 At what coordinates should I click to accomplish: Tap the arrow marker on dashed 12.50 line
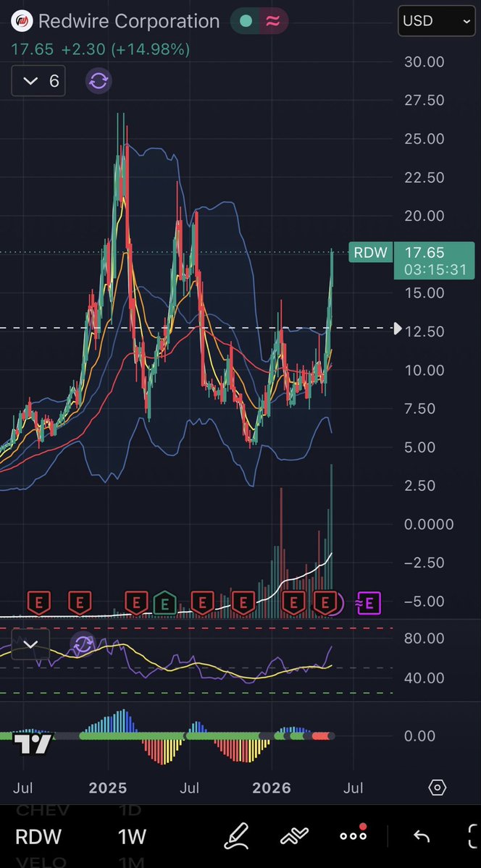coord(397,328)
